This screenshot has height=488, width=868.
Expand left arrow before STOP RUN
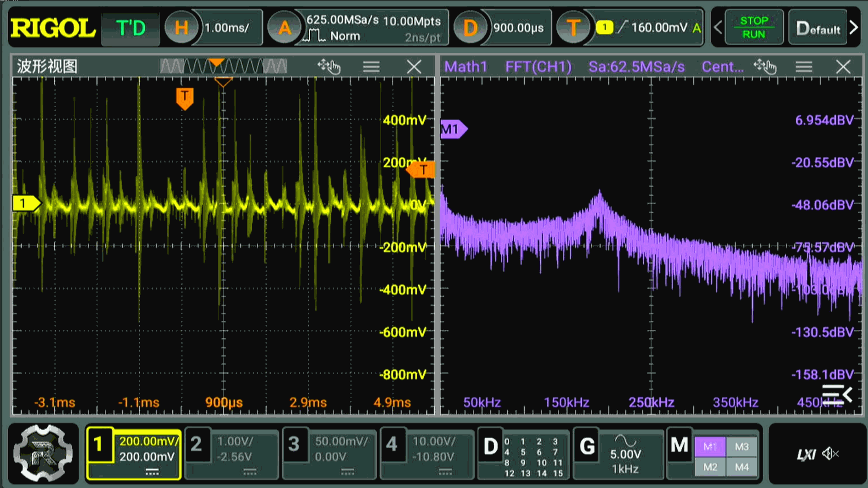point(718,28)
